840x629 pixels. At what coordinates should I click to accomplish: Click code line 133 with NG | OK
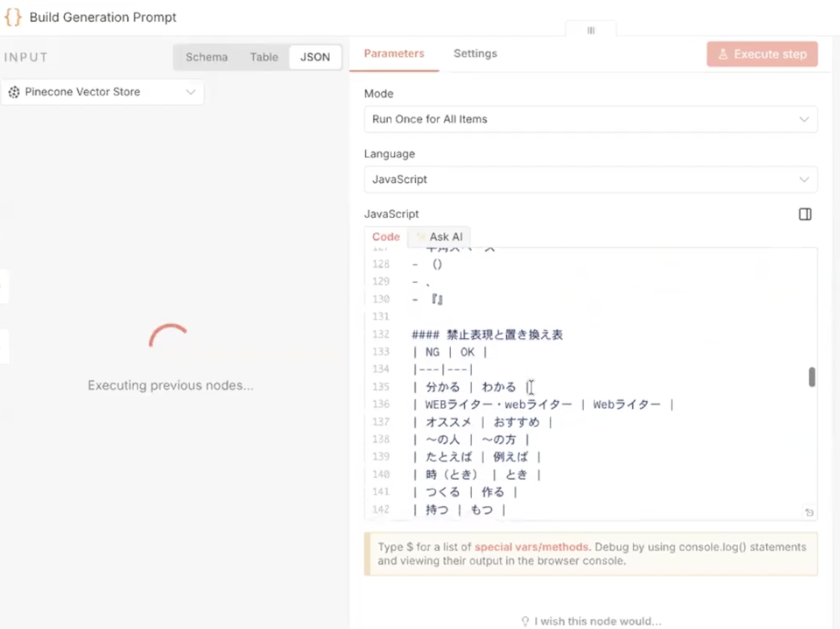(x=451, y=352)
